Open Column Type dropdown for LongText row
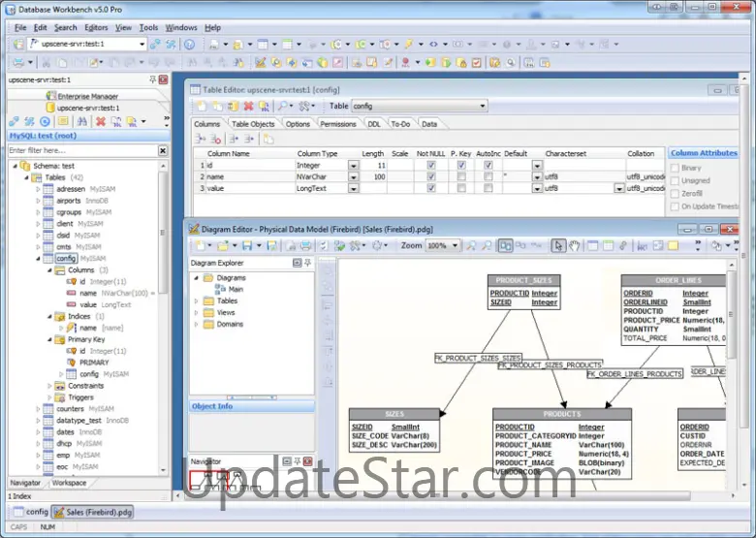756x538 pixels. pyautogui.click(x=354, y=188)
